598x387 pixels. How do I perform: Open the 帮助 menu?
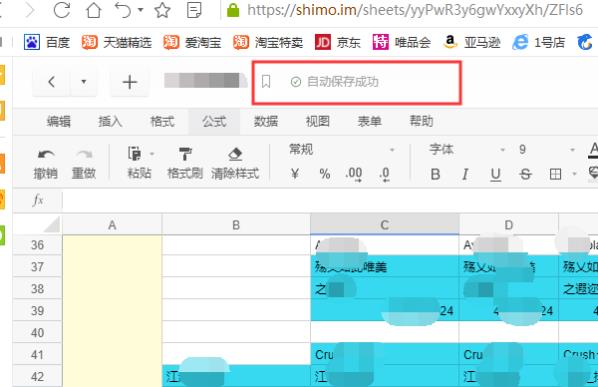pyautogui.click(x=421, y=121)
